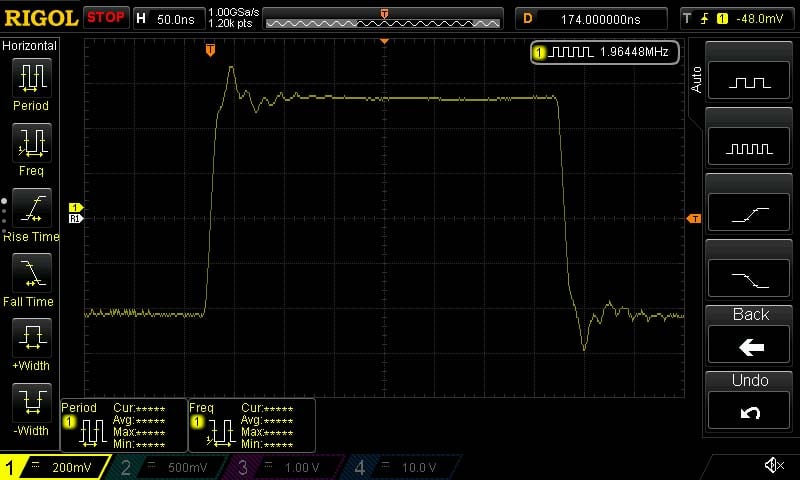800x480 pixels.
Task: Select the Rise Time measurement icon
Action: click(32, 208)
